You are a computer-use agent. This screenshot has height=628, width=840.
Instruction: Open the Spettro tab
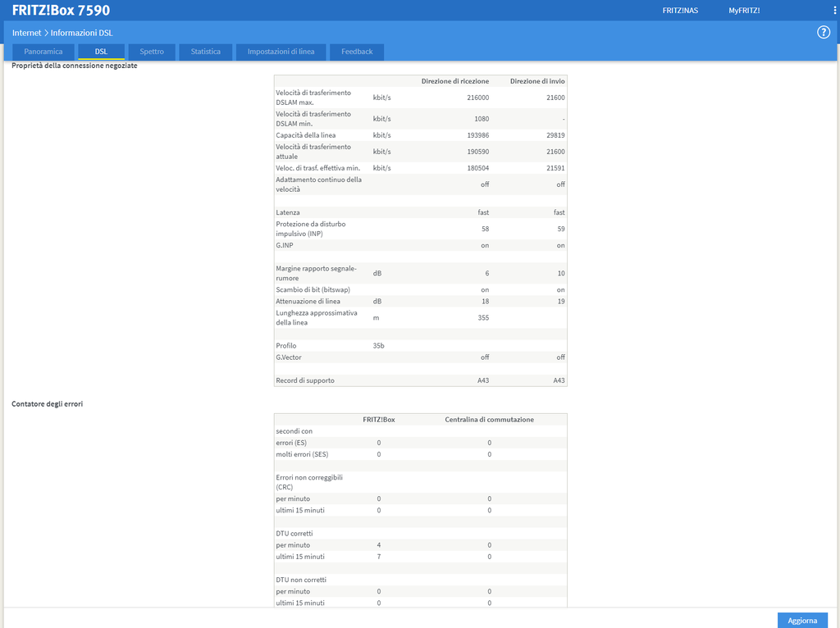[152, 52]
